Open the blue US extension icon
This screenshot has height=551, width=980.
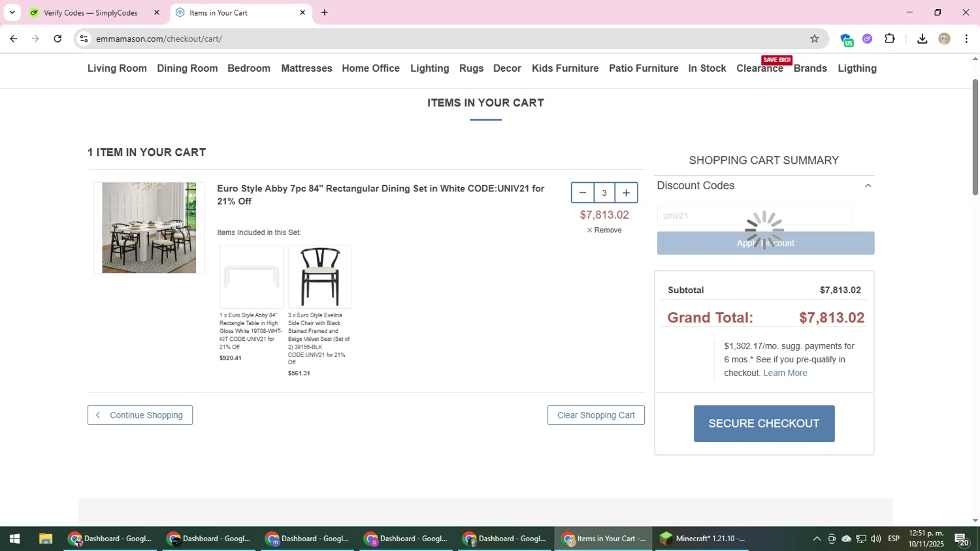846,40
